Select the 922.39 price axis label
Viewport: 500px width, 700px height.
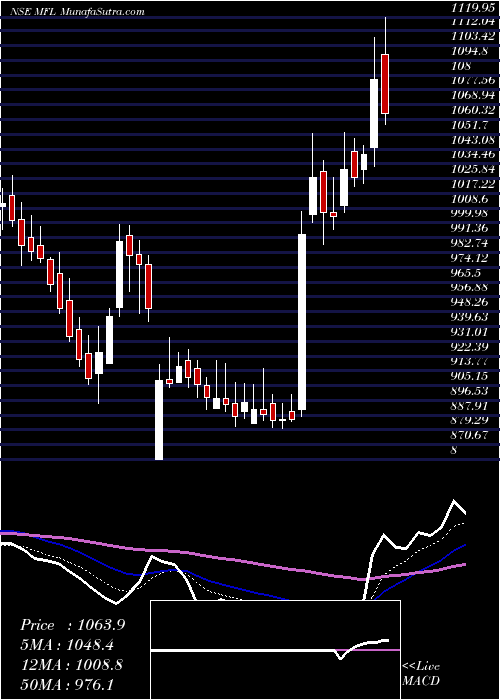pyautogui.click(x=471, y=346)
